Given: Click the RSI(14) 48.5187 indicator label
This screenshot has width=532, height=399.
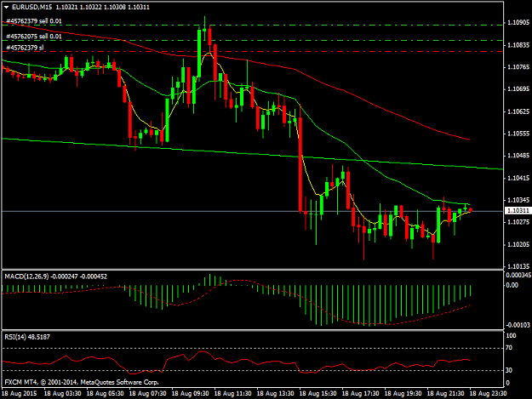Looking at the screenshot, I should coord(27,337).
